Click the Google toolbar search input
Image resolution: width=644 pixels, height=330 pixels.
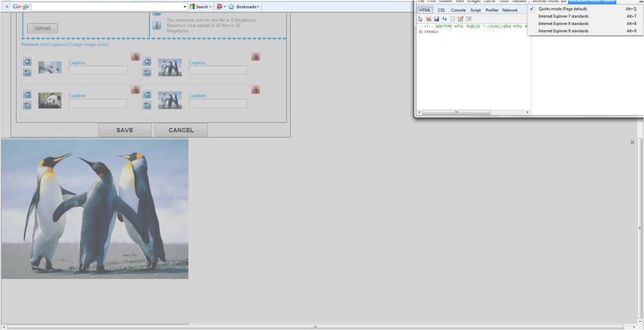point(107,7)
